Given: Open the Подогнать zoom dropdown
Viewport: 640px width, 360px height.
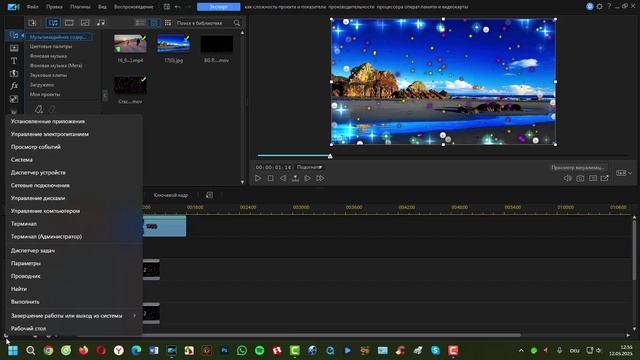Looking at the screenshot, I should point(309,167).
